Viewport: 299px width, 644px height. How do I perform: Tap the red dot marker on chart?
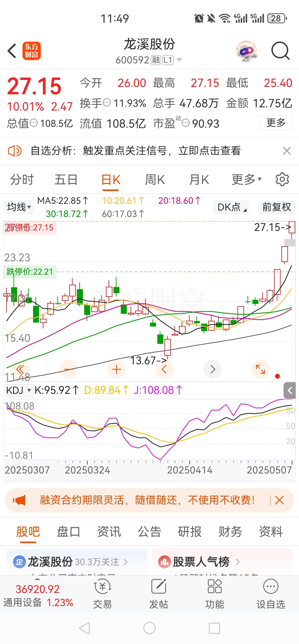[277, 376]
